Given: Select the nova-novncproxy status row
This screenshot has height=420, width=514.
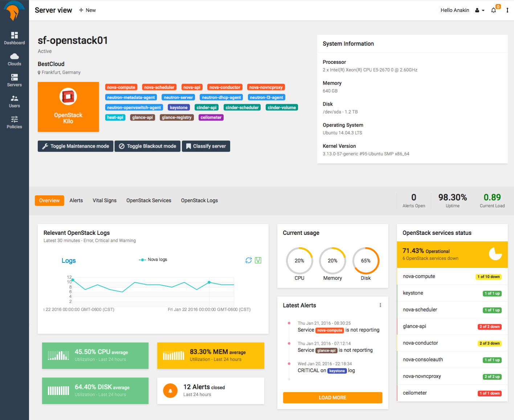Looking at the screenshot, I should (452, 376).
